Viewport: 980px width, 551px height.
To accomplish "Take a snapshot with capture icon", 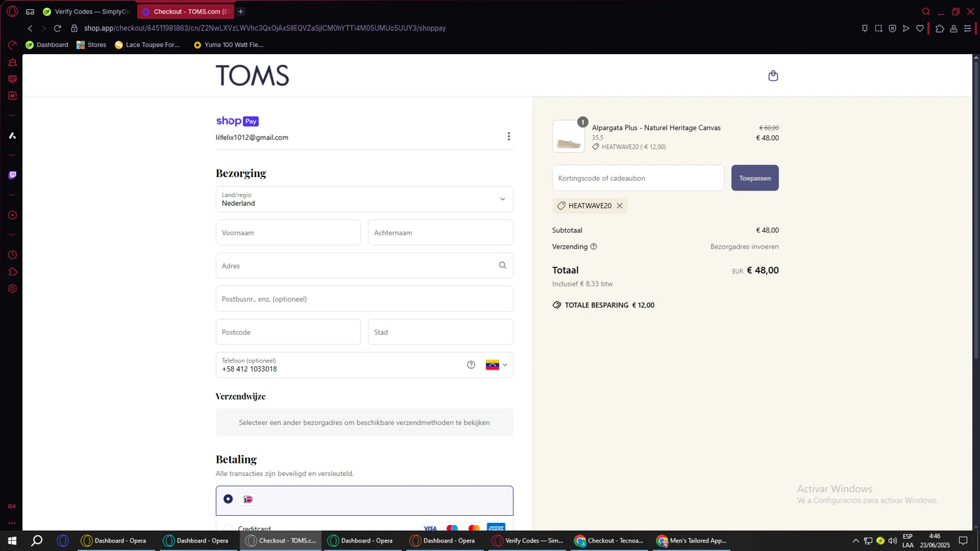I will click(x=878, y=28).
